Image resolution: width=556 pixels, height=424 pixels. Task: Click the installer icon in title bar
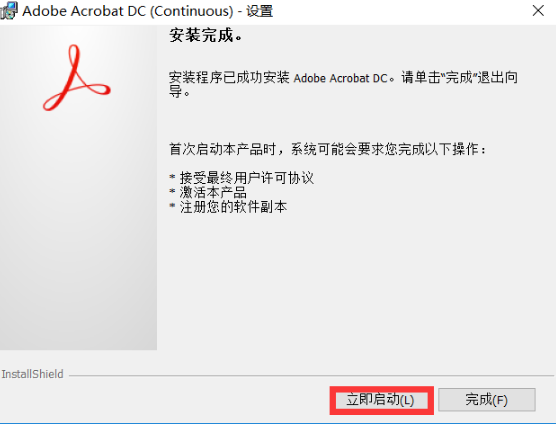tap(8, 11)
